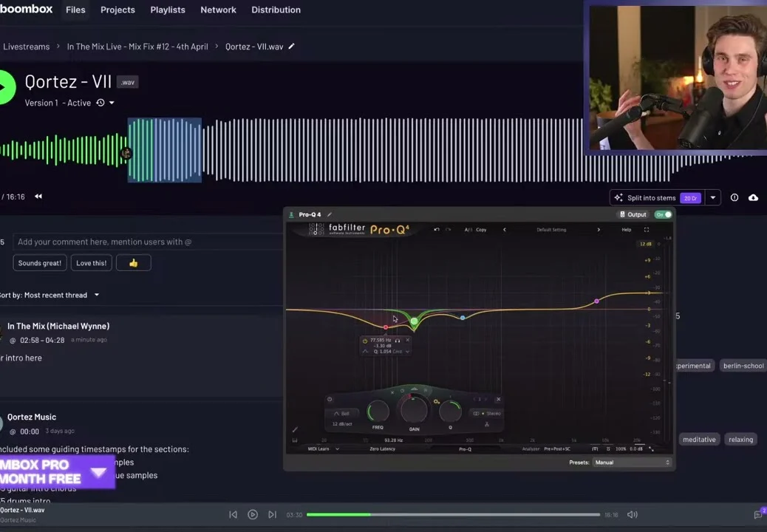This screenshot has width=767, height=532.
Task: Click Split into stems button
Action: tap(658, 197)
